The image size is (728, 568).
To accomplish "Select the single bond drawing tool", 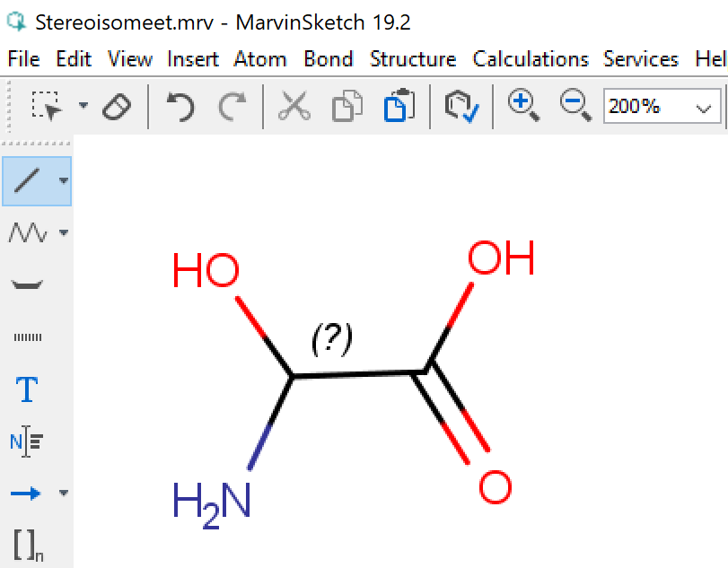I will click(x=28, y=180).
